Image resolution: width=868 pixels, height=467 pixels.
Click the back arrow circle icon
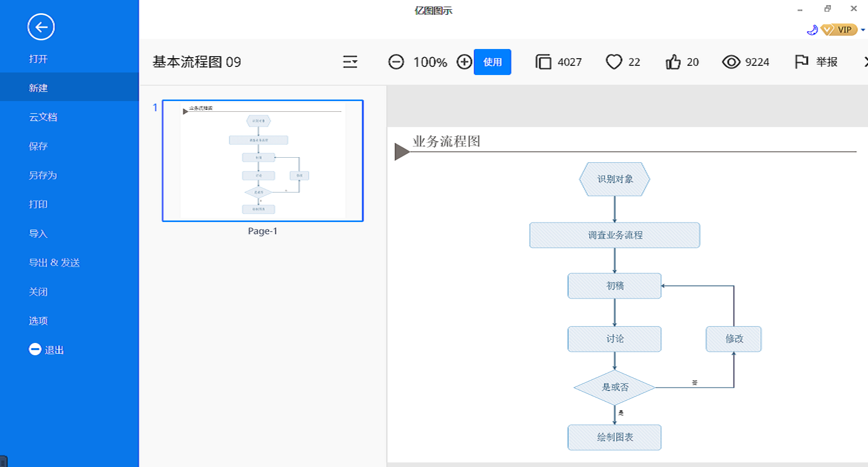[x=41, y=27]
